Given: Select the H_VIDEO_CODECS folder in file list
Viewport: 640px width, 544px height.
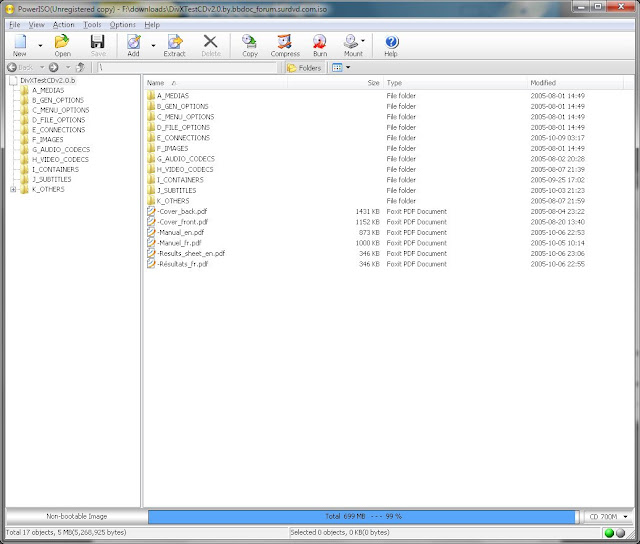Looking at the screenshot, I should 185,170.
